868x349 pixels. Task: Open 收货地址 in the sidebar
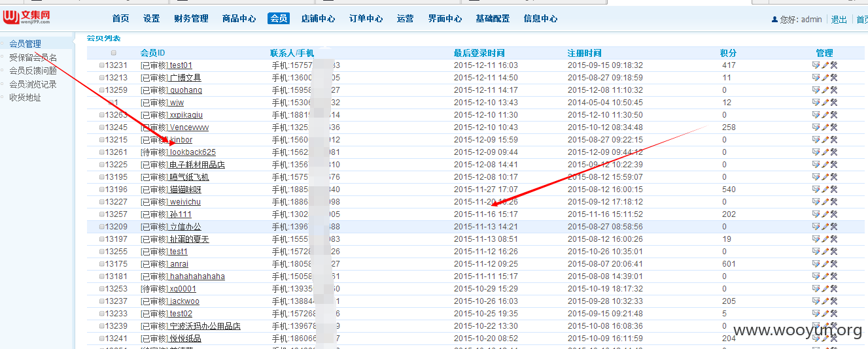25,97
